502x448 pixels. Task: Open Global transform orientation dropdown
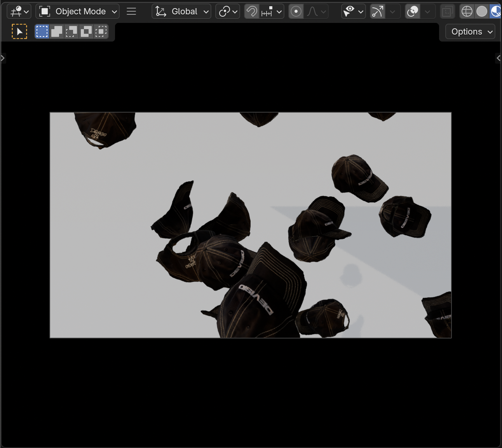181,12
